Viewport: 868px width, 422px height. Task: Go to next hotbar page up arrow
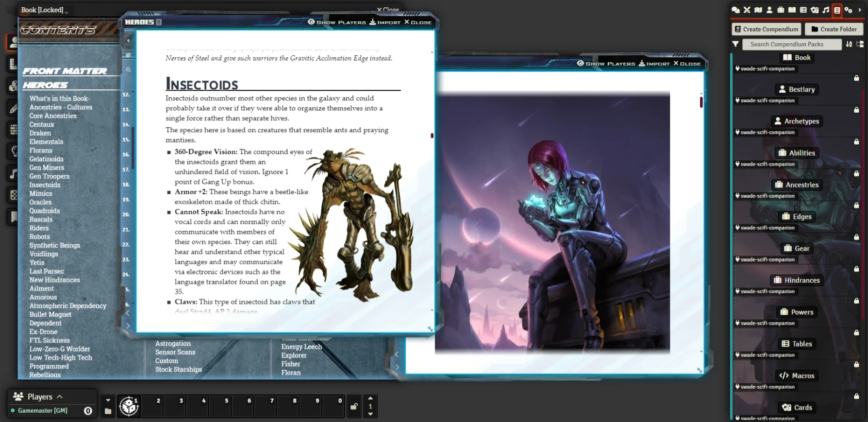370,398
